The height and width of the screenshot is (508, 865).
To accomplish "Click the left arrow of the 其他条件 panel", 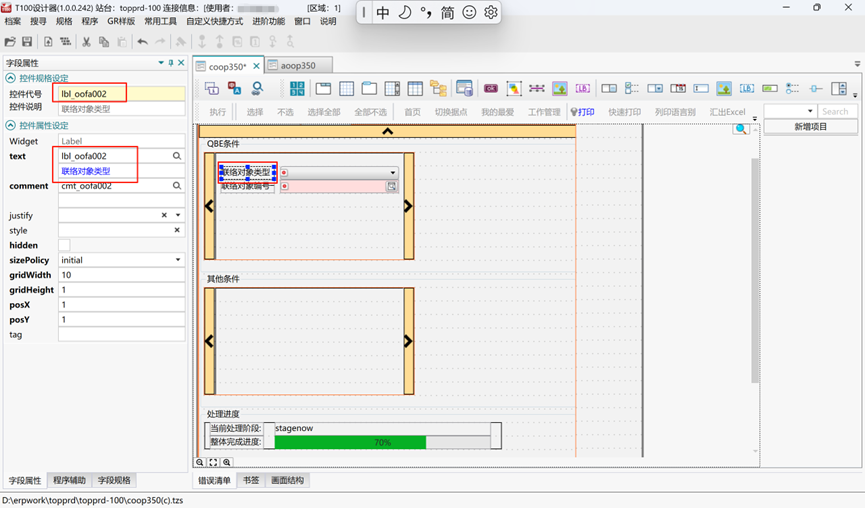I will point(209,341).
